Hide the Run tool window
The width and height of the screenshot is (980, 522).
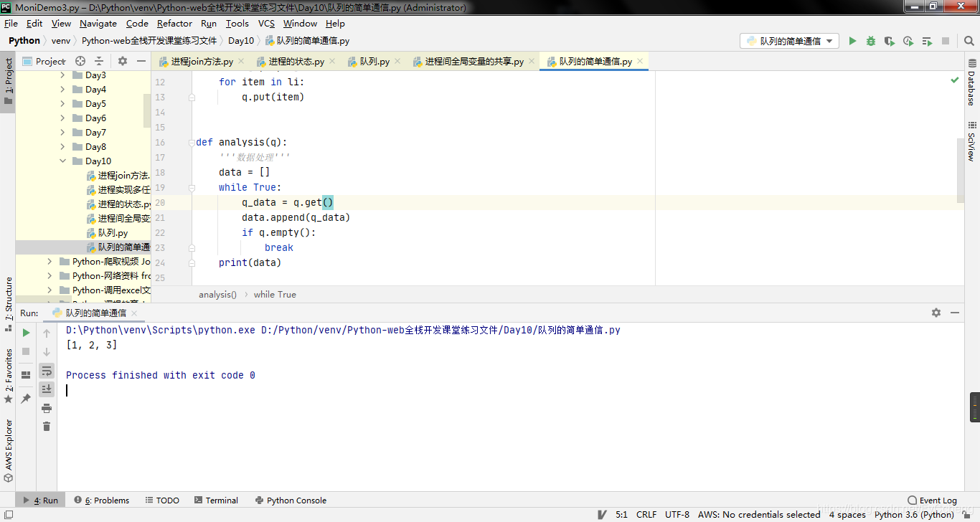[x=955, y=313]
